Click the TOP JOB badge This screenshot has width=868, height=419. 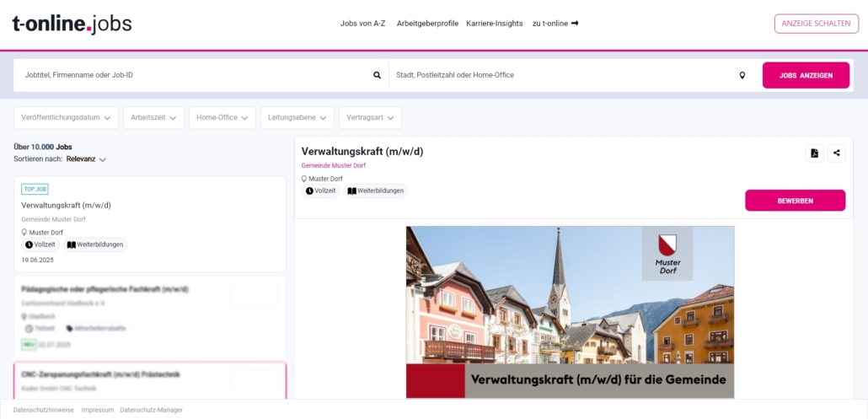pos(35,189)
